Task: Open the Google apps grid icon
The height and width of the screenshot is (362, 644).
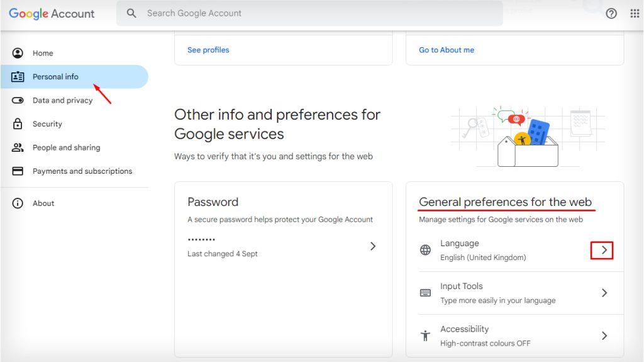Action: pyautogui.click(x=635, y=13)
